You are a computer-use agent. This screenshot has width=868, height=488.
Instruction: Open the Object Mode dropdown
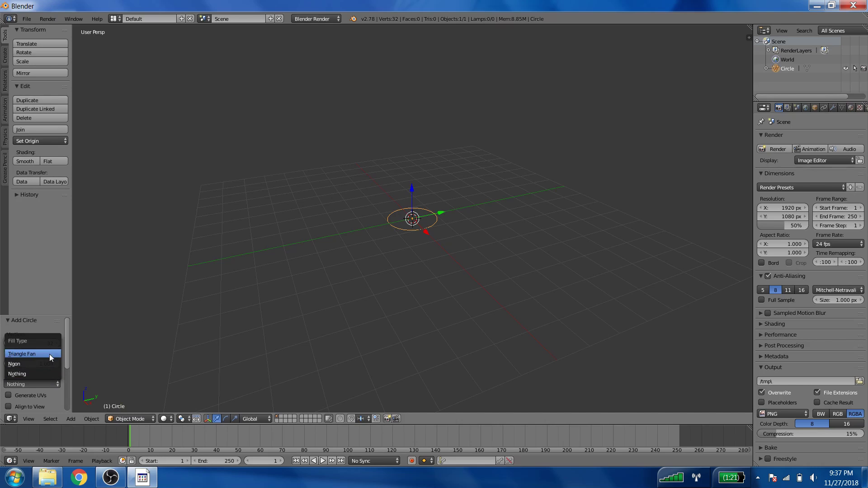131,418
